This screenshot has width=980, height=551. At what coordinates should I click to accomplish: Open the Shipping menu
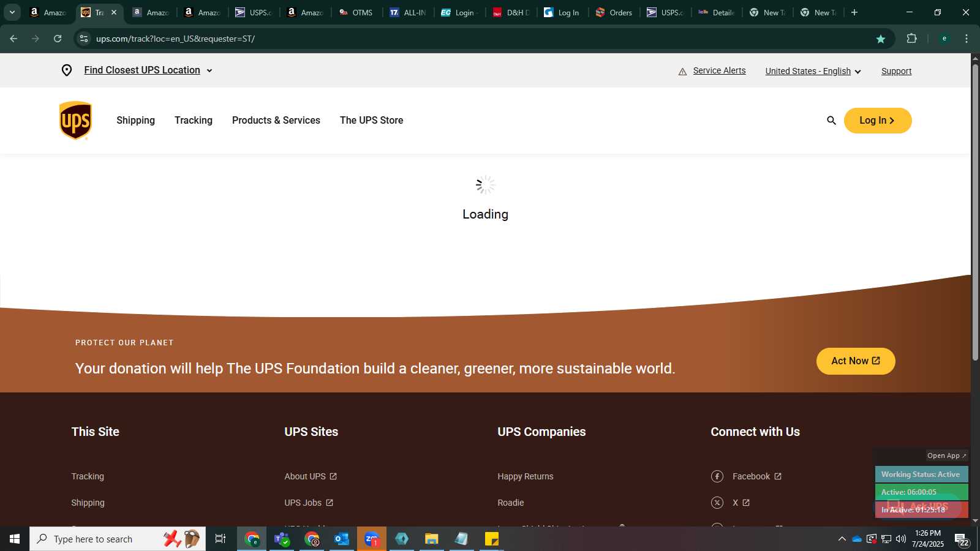[136, 121]
